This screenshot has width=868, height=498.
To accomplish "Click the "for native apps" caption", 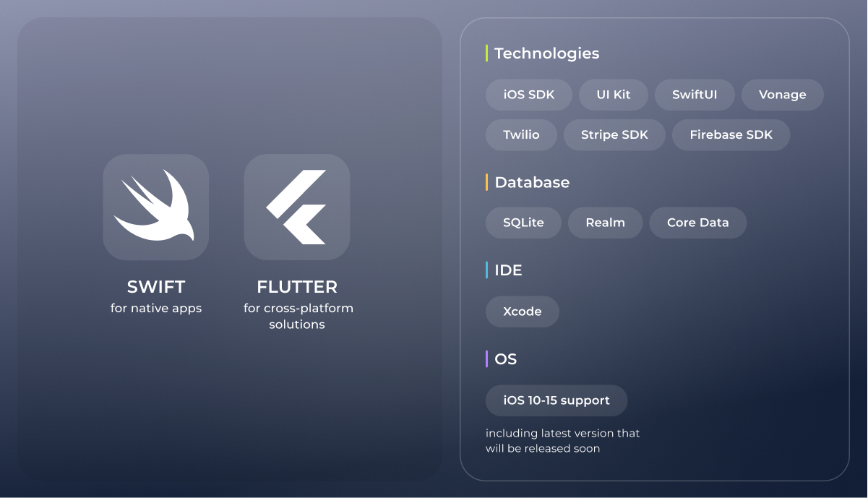I will point(156,309).
